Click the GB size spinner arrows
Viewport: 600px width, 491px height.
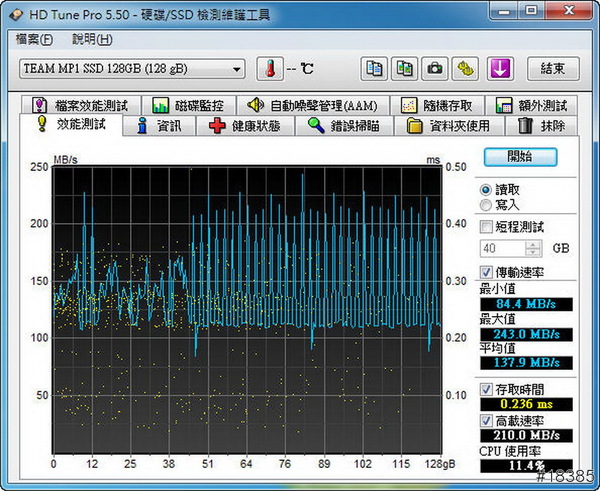pos(533,248)
